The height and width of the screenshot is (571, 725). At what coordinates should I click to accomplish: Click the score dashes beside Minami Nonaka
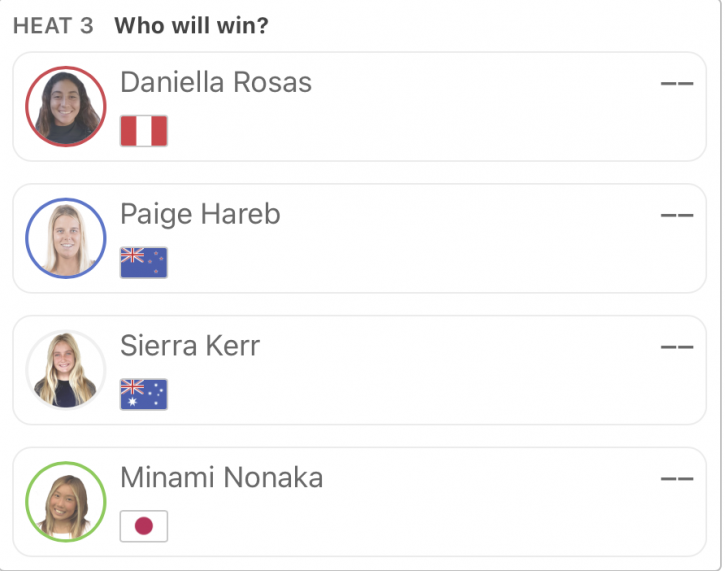click(677, 479)
